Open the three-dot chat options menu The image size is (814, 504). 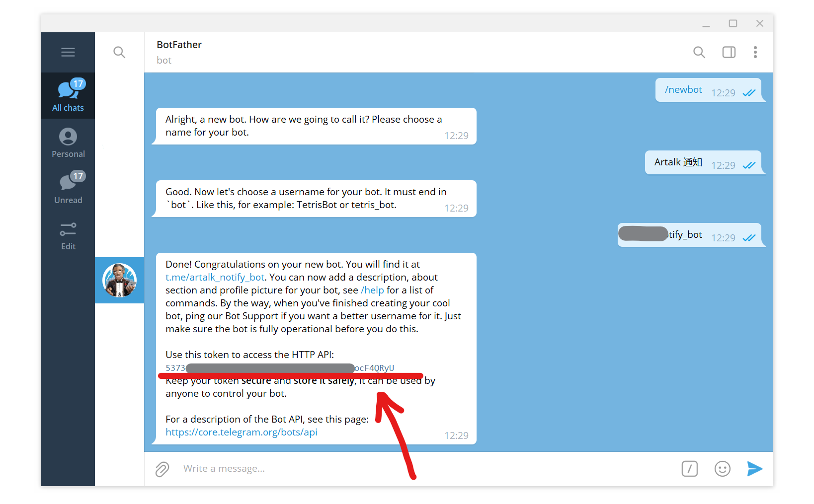point(755,52)
